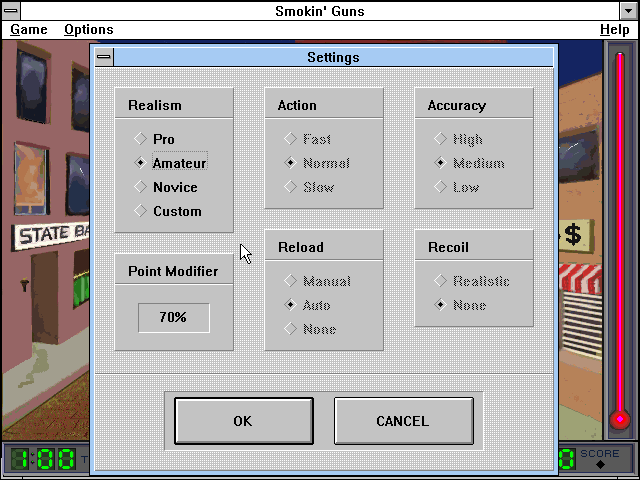Click the SCORE label in status bar
This screenshot has width=640, height=480.
pos(600,453)
